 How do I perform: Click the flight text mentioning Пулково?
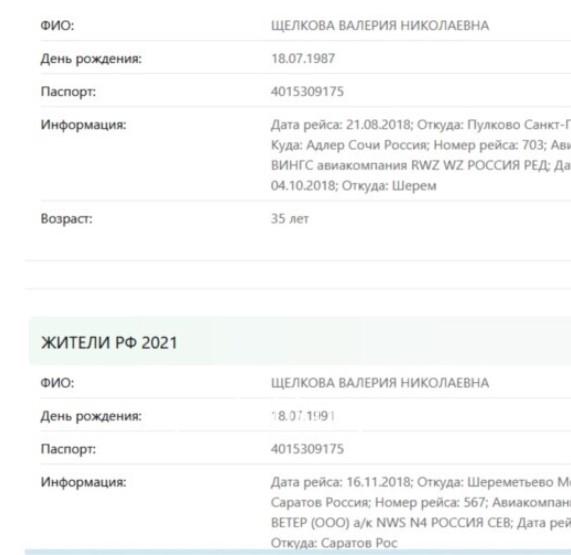tap(421, 155)
